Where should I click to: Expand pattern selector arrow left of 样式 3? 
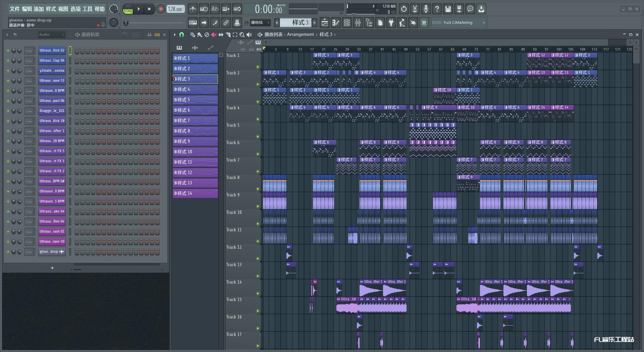coord(277,23)
